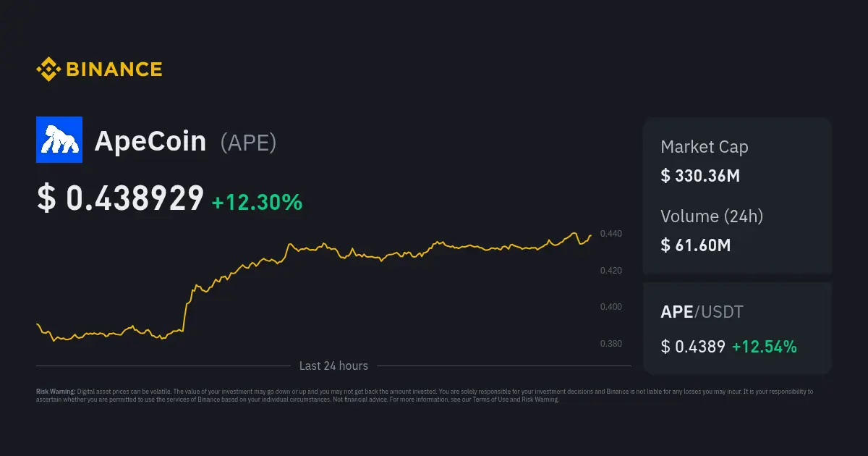Click the 0.400 axis label
Image resolution: width=868 pixels, height=456 pixels.
tap(610, 307)
